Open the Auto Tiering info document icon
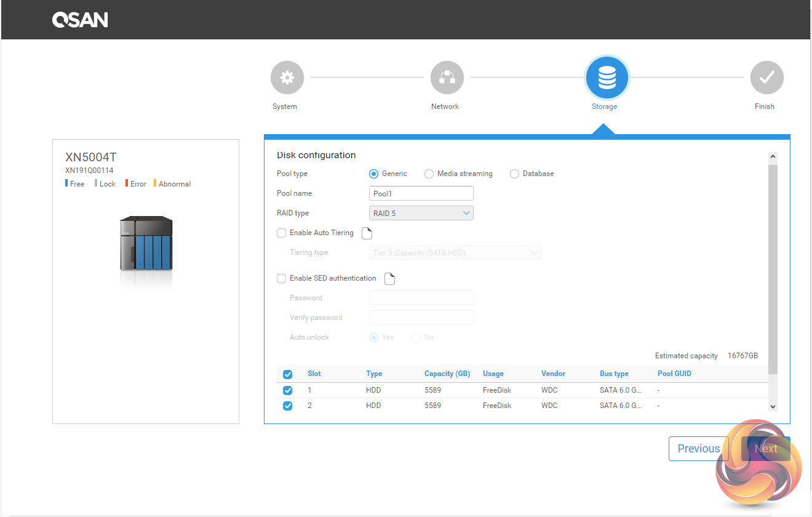812x517 pixels. (367, 233)
